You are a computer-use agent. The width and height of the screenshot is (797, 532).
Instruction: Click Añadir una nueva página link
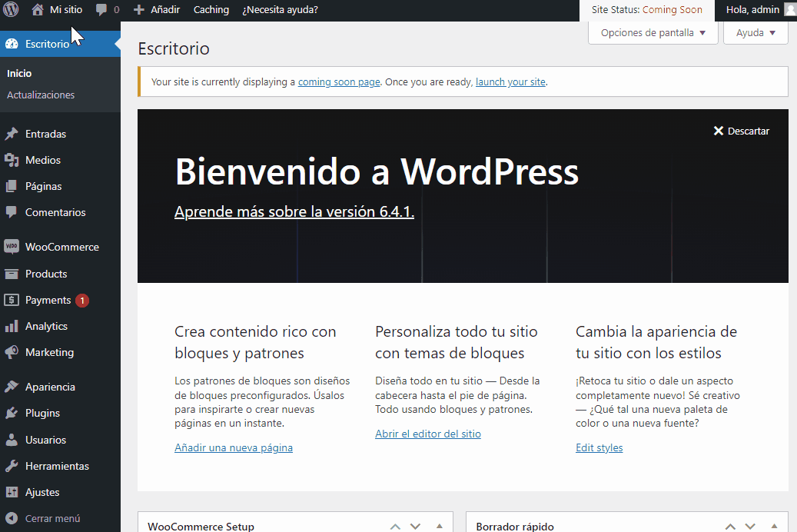234,447
